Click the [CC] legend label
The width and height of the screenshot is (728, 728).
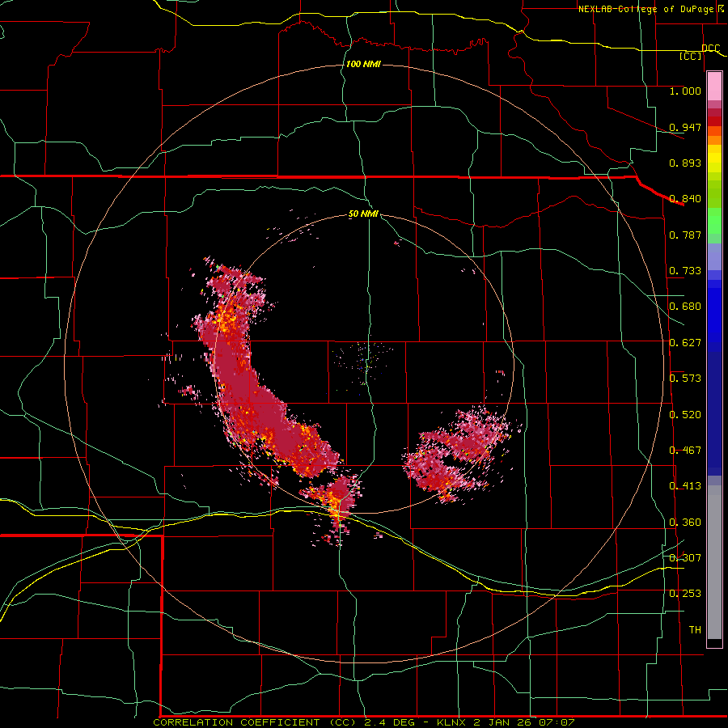(691, 56)
